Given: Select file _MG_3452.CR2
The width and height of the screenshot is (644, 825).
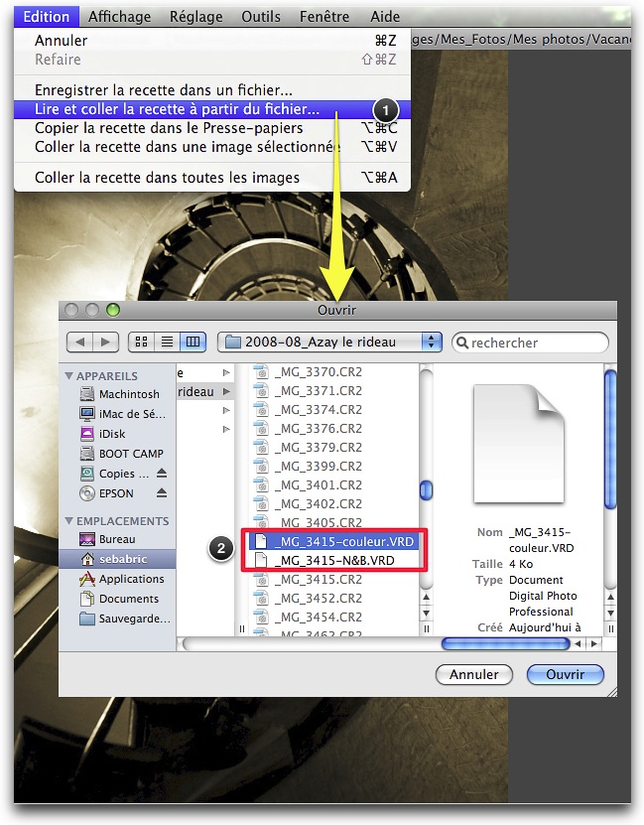Looking at the screenshot, I should [x=333, y=599].
